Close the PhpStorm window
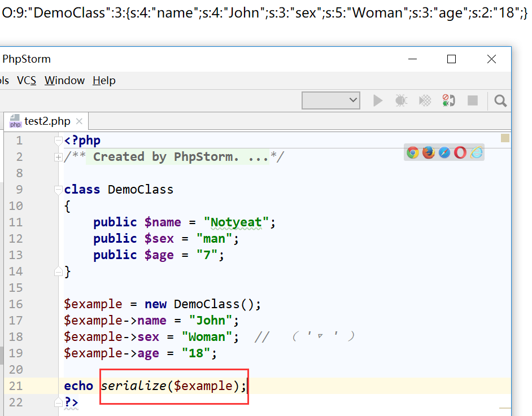This screenshot has height=416, width=532. click(x=491, y=59)
